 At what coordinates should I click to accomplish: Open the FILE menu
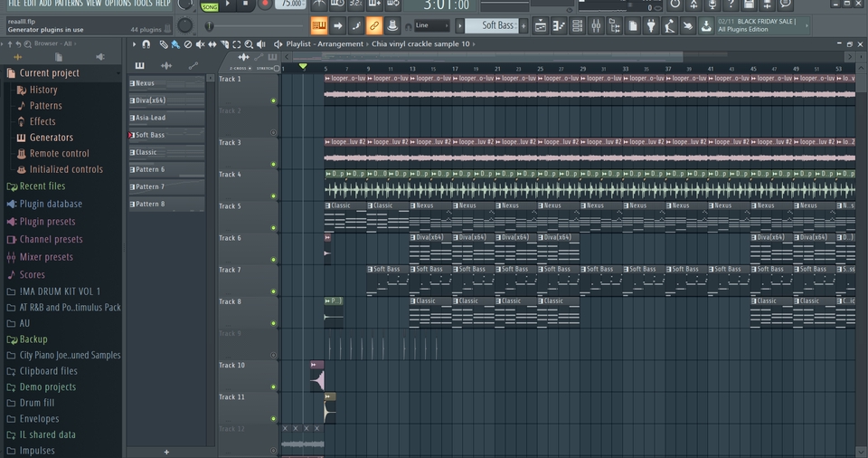(x=14, y=4)
